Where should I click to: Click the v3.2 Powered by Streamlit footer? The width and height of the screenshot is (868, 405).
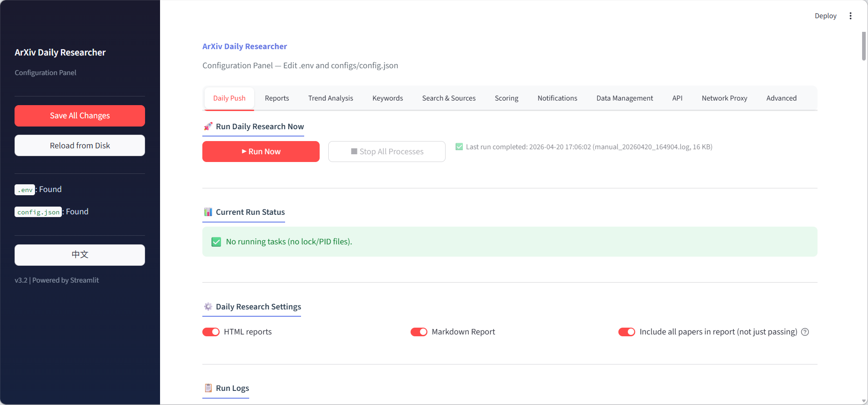tap(57, 280)
